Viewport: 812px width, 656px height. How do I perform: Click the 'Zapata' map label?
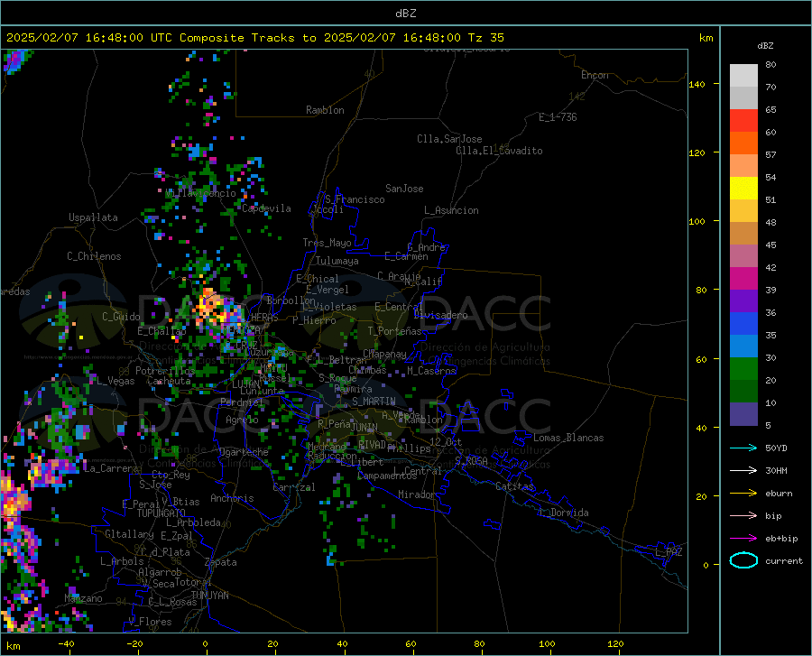coord(221,562)
